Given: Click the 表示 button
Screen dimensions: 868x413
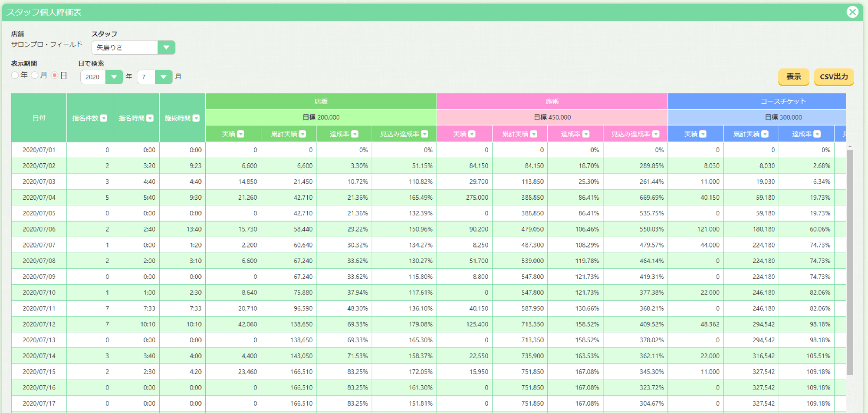Looking at the screenshot, I should [x=794, y=76].
